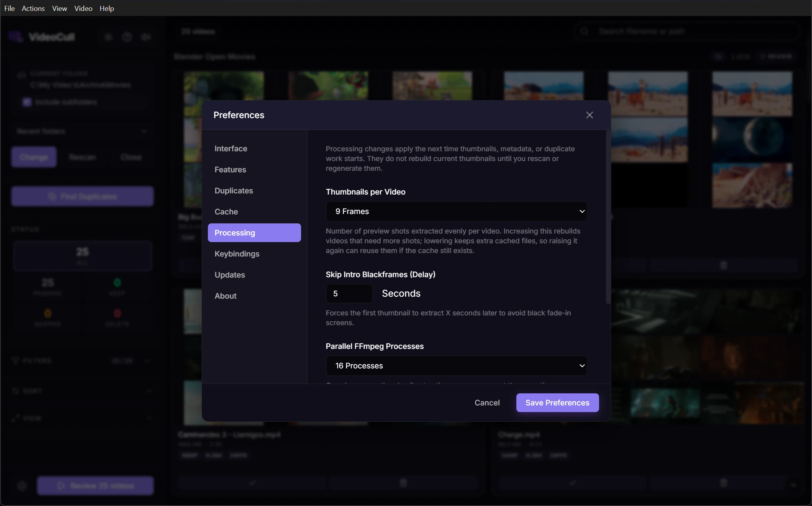Viewport: 812px width, 506px height.
Task: Click the 'Thumbnails per Video' heading
Action: [x=365, y=192]
